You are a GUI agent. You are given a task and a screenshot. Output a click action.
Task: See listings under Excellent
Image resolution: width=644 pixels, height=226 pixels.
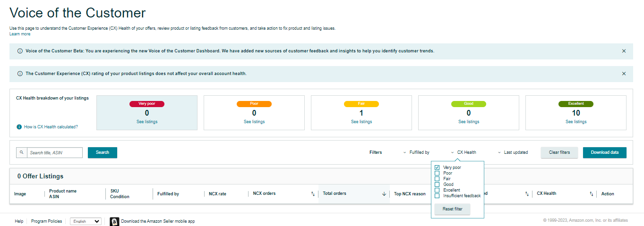coord(576,122)
